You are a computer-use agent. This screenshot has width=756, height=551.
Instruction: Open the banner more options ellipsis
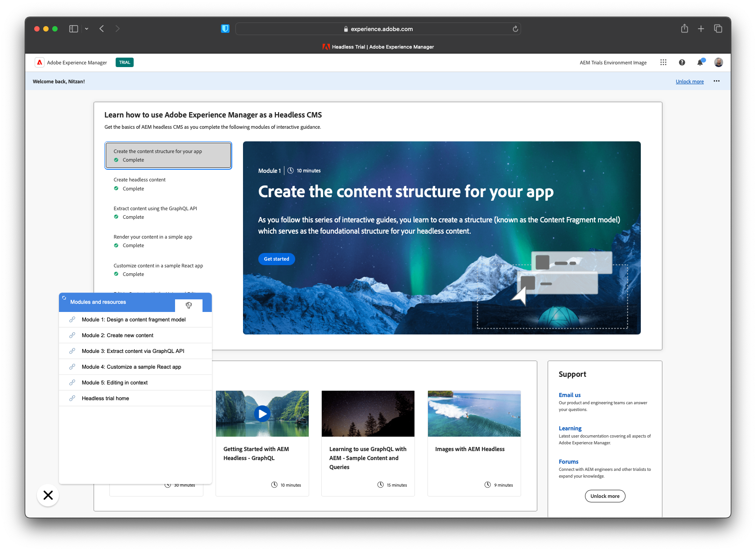[x=716, y=81]
